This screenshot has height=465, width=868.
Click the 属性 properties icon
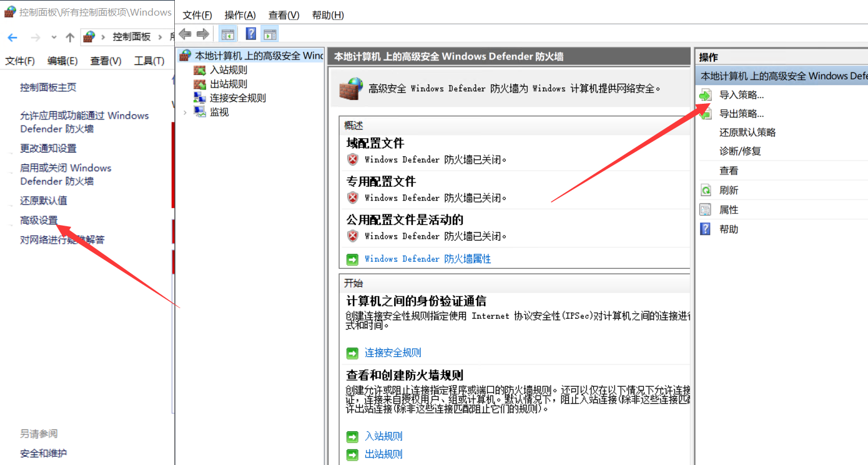pyautogui.click(x=706, y=210)
